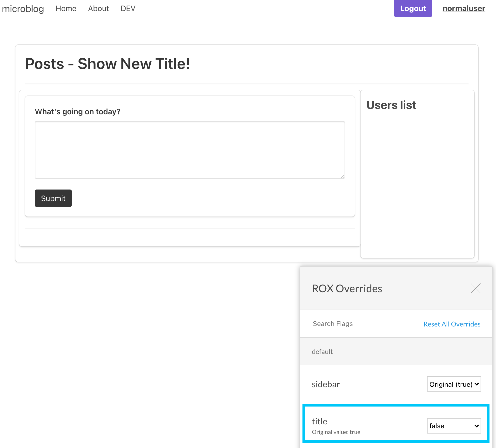496x448 pixels.
Task: Open the About nav item
Action: coord(98,8)
